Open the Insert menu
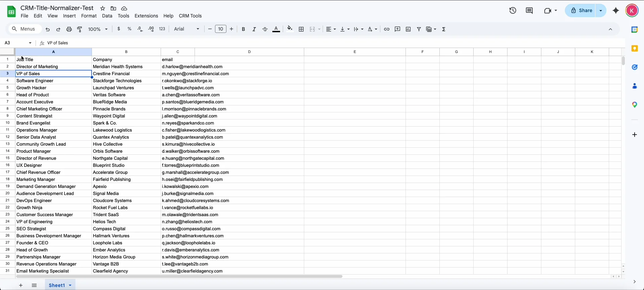The height and width of the screenshot is (290, 644). [69, 16]
